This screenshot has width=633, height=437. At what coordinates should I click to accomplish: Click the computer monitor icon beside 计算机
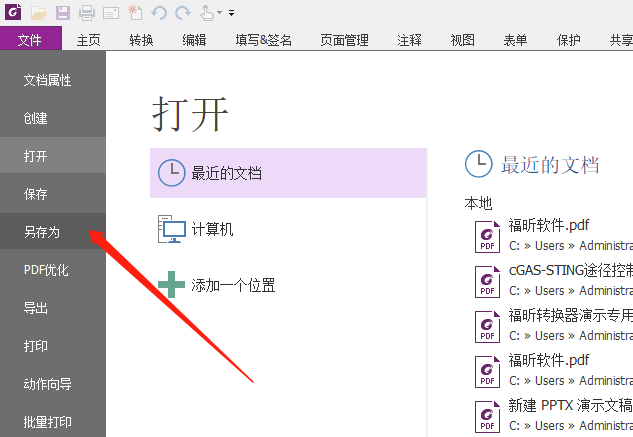pos(172,229)
